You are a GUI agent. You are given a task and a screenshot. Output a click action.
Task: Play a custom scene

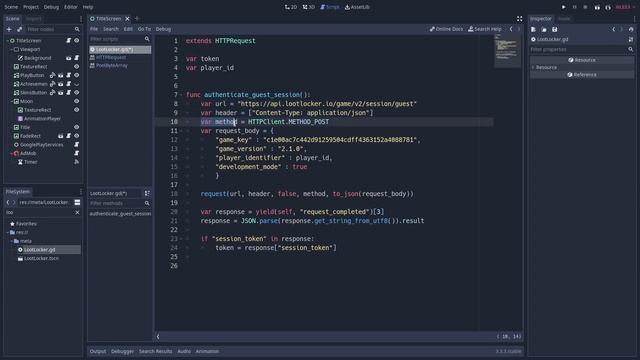[x=608, y=7]
